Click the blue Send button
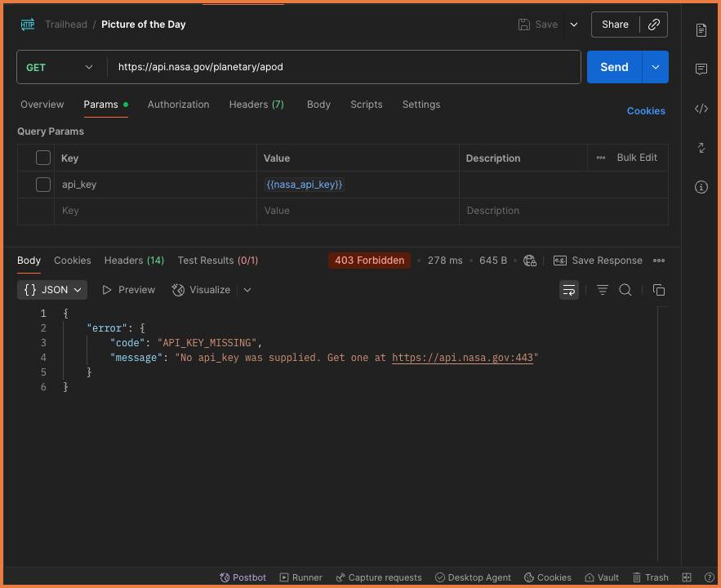This screenshot has width=721, height=588. (x=614, y=67)
